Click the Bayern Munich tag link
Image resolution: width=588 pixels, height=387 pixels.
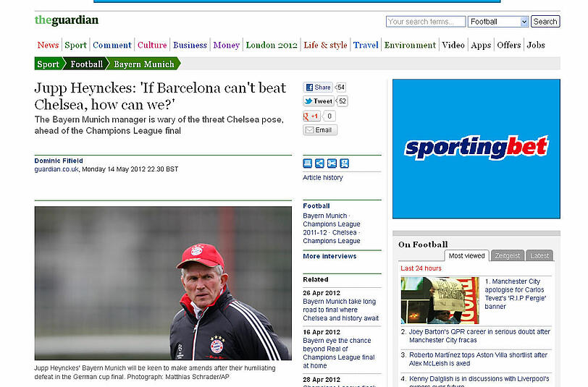click(x=324, y=216)
